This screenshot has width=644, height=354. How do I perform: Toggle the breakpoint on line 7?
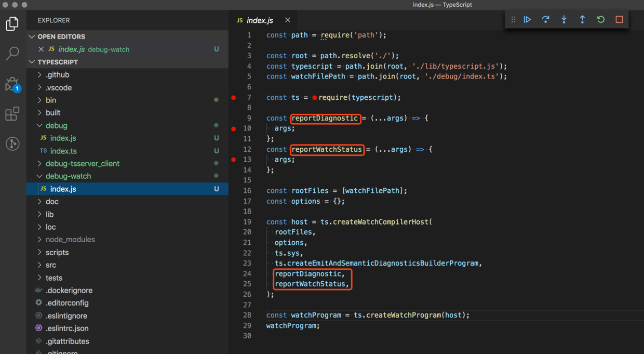point(234,97)
